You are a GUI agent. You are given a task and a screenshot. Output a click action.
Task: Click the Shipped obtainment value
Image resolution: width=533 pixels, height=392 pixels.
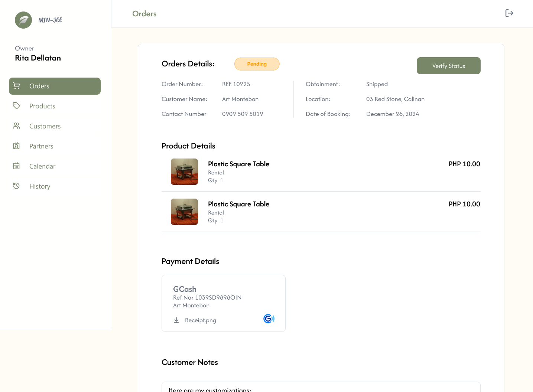point(377,84)
